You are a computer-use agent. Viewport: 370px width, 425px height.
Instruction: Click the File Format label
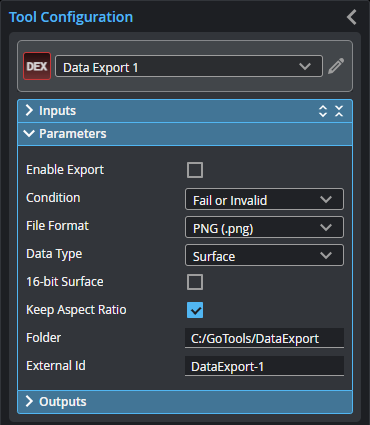click(x=57, y=226)
